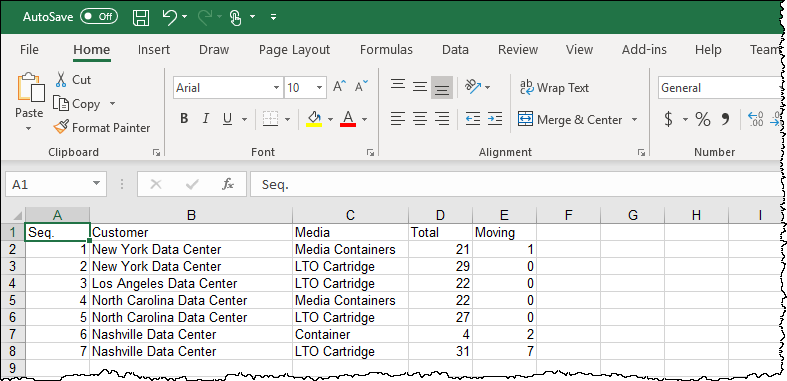Viewport: 787px width, 381px height.
Task: Switch to Page Layout tab
Action: pos(294,50)
